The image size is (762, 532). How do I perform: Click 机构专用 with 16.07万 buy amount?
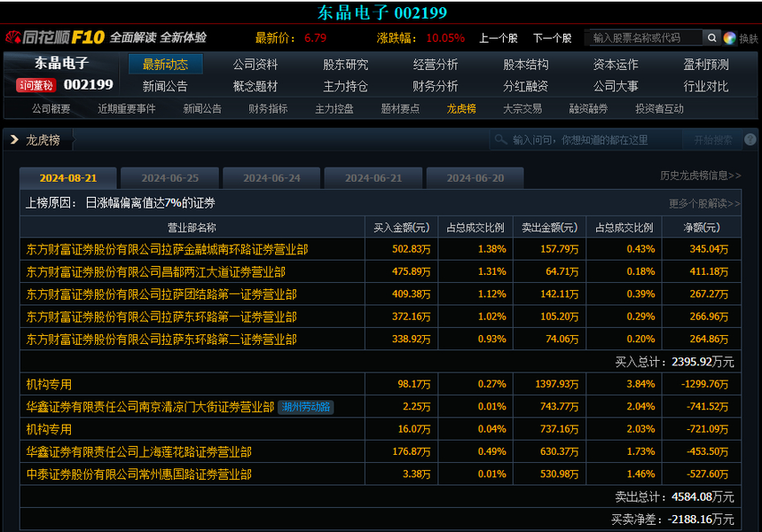(x=49, y=429)
